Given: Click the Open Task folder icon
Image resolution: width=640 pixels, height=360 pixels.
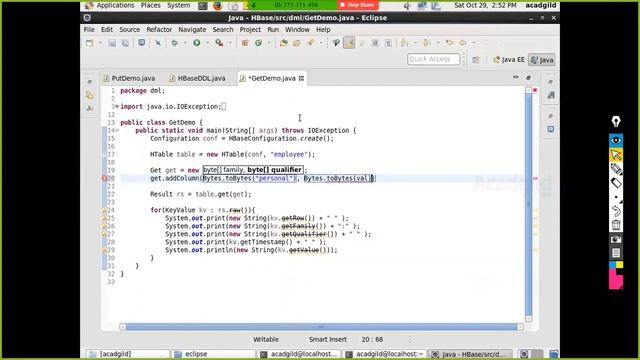Looking at the screenshot, I should click(x=297, y=43).
